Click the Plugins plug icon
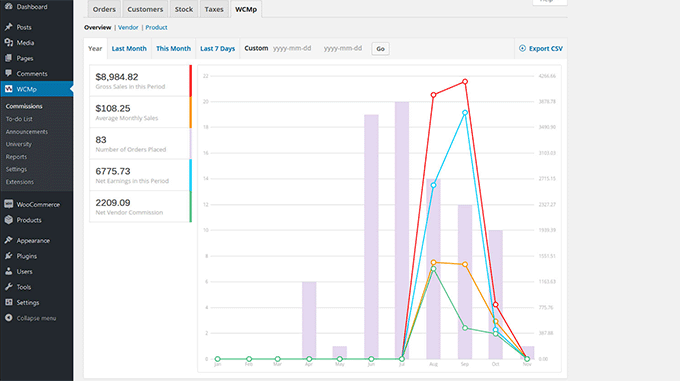The width and height of the screenshot is (680, 381). pyautogui.click(x=9, y=256)
